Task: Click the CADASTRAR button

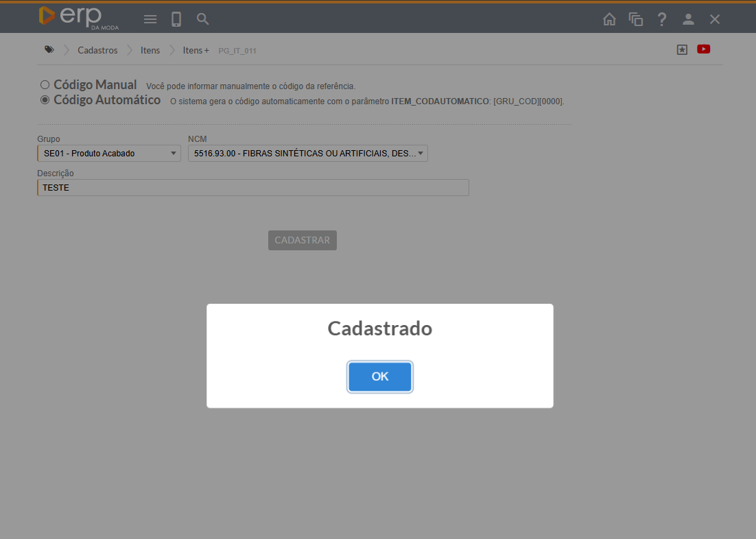Action: point(303,240)
